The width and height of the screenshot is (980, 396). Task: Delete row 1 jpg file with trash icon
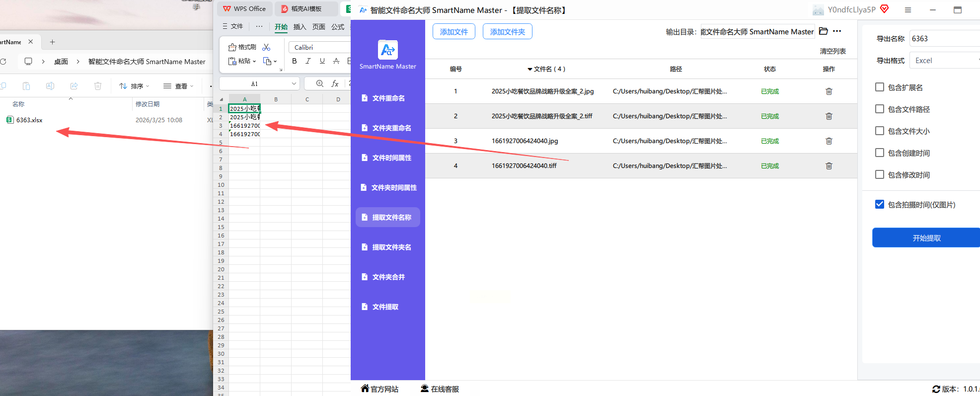(x=829, y=91)
